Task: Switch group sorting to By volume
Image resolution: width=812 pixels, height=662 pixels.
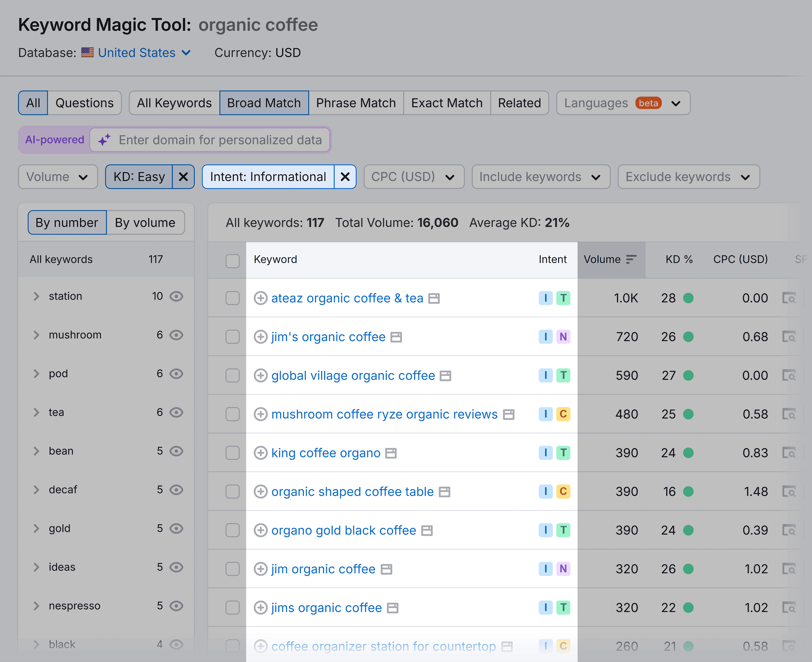Action: [x=145, y=223]
